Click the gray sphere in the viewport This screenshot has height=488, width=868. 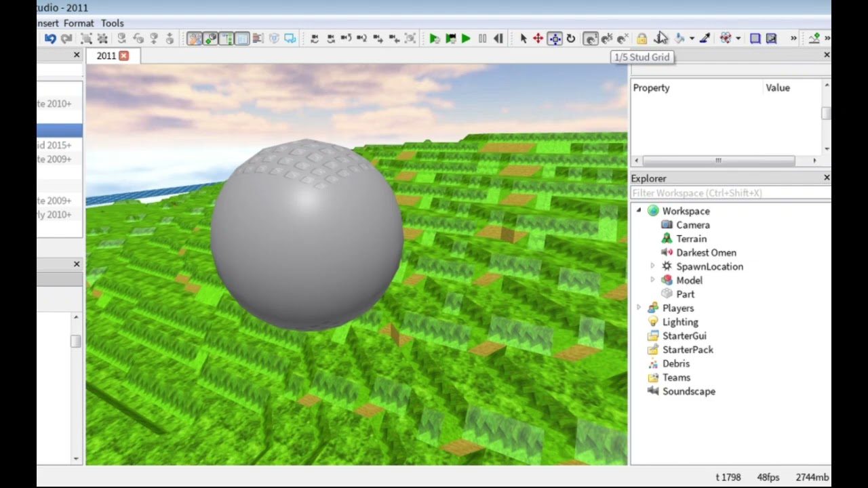[x=307, y=235]
